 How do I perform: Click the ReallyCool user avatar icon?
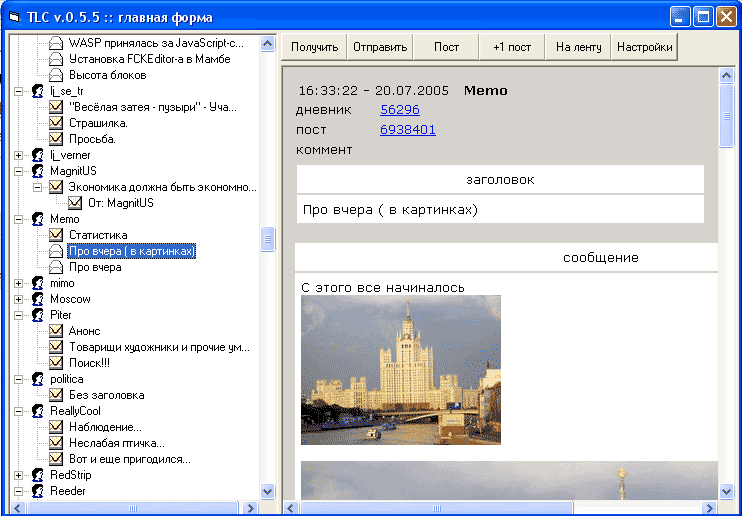click(37, 411)
